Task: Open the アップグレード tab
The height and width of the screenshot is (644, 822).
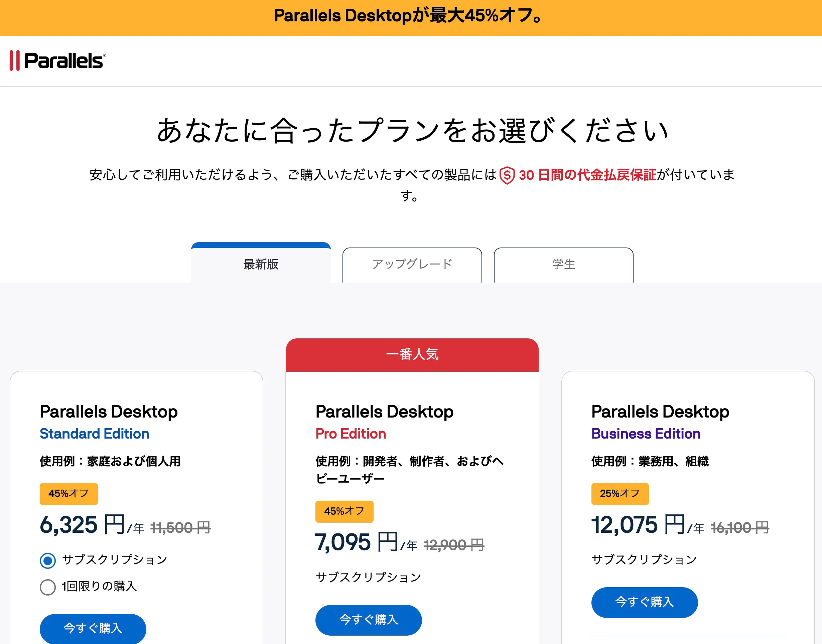Action: 412,264
